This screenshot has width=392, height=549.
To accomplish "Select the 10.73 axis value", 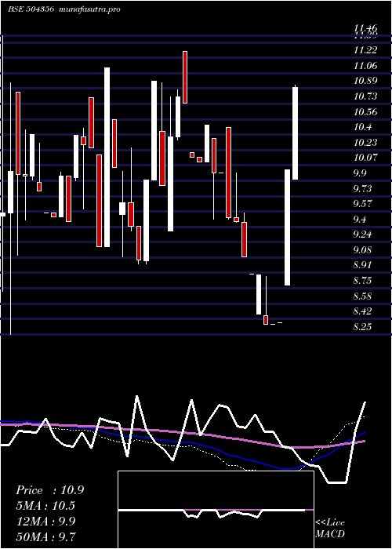I will [365, 96].
